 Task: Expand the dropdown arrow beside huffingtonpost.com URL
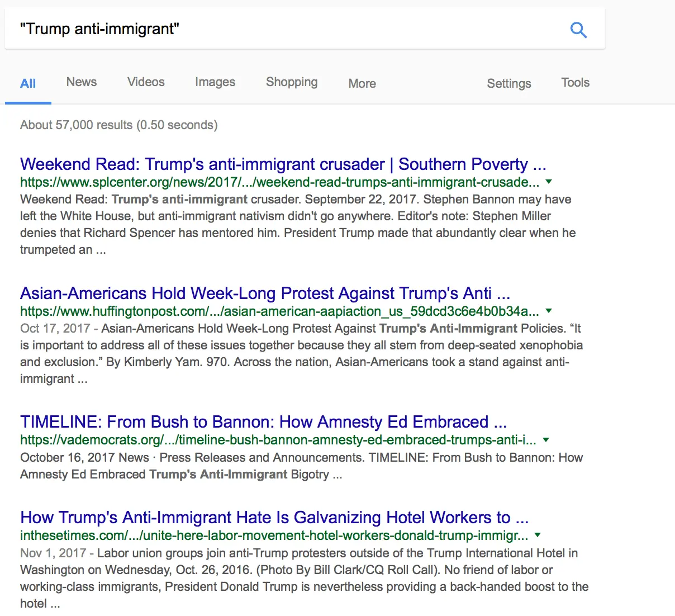click(x=549, y=311)
